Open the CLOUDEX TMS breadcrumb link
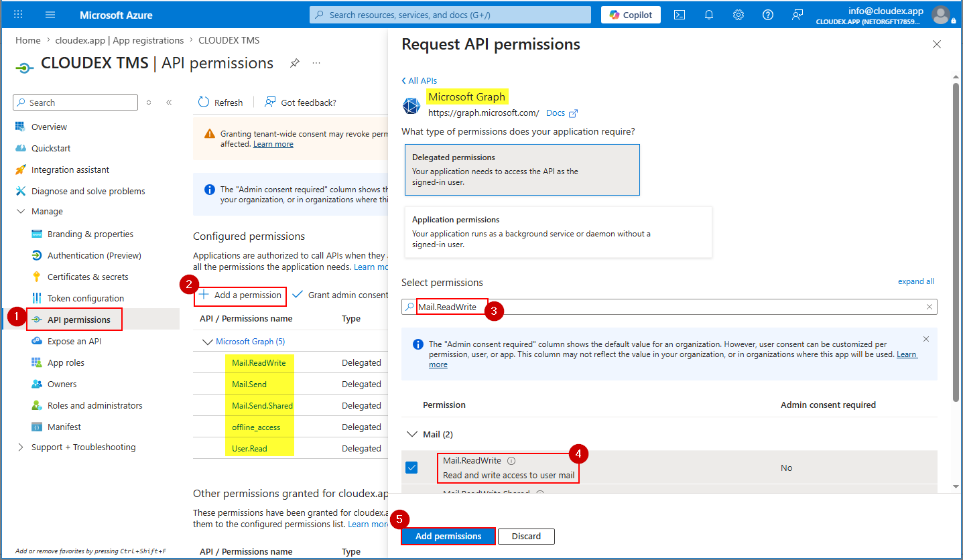 [229, 40]
